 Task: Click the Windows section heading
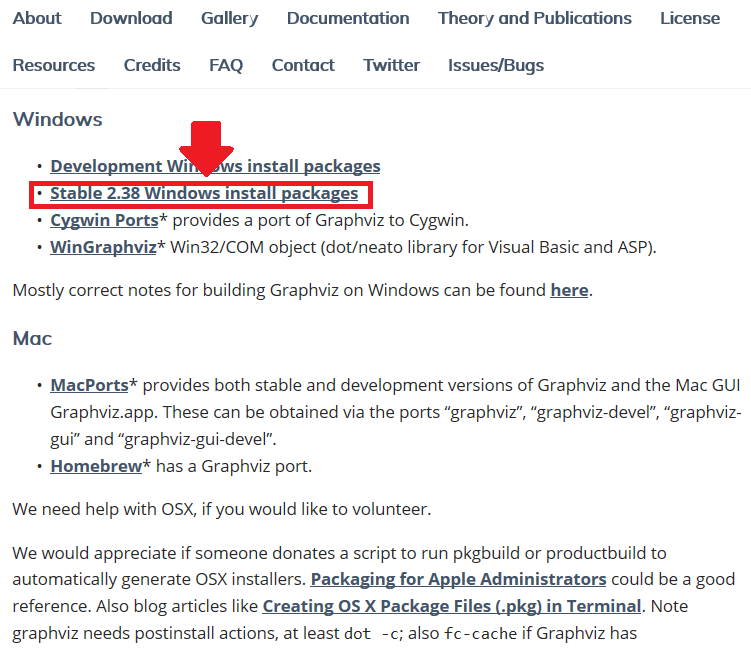(57, 119)
